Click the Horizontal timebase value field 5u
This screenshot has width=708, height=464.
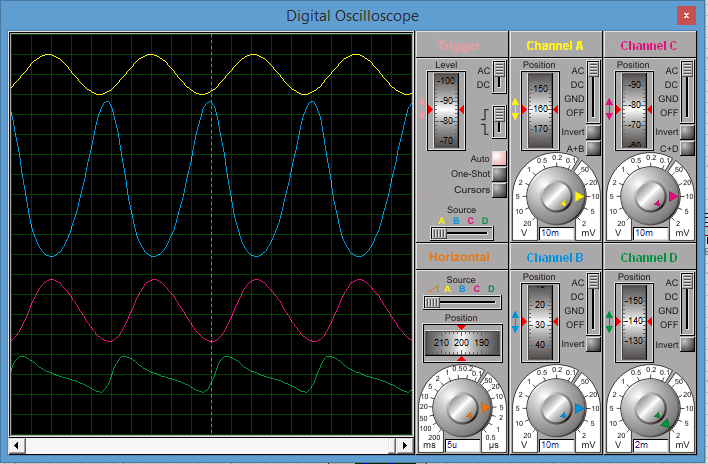461,444
